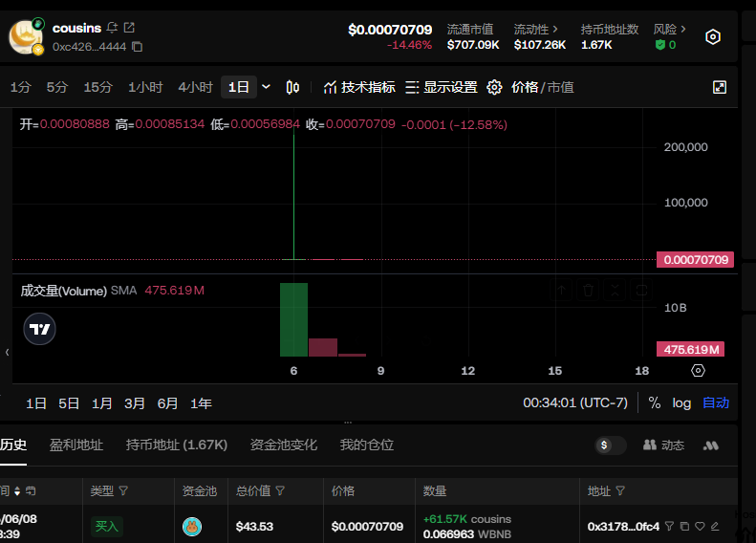
Task: Favorite address 0x3178...0fc4 heart icon
Action: tap(700, 526)
